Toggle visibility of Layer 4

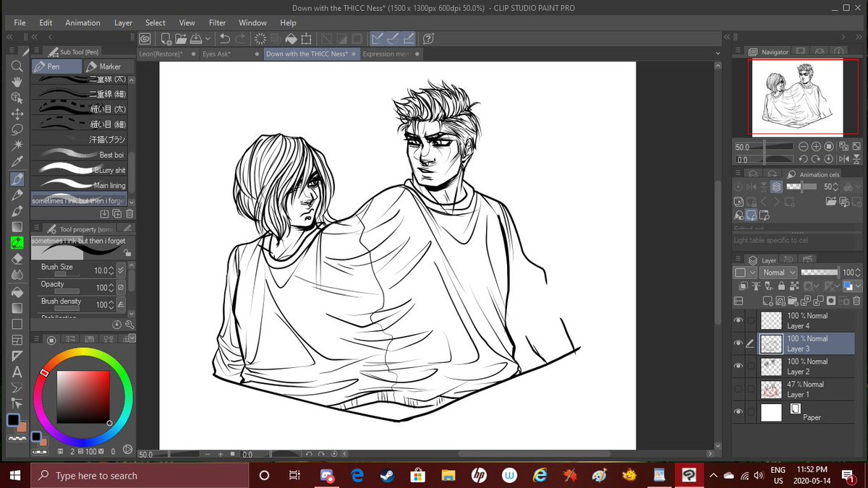tap(739, 320)
